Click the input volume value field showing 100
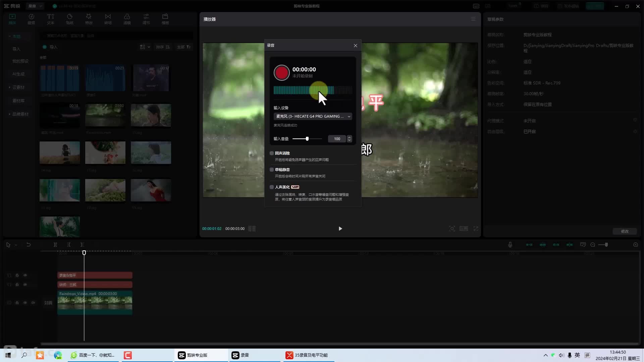Viewport: 644px width, 362px height. (x=337, y=139)
